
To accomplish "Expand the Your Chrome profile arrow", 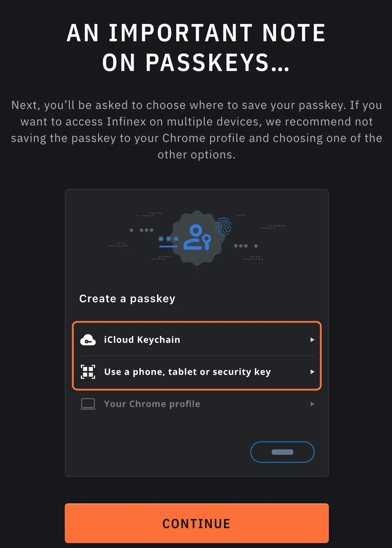I will coord(312,404).
